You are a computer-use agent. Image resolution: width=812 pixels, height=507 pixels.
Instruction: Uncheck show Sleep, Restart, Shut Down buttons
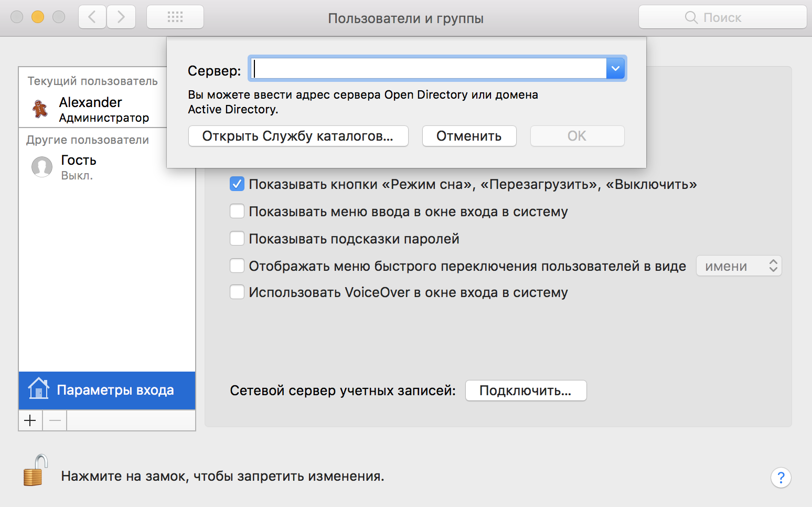pyautogui.click(x=237, y=184)
